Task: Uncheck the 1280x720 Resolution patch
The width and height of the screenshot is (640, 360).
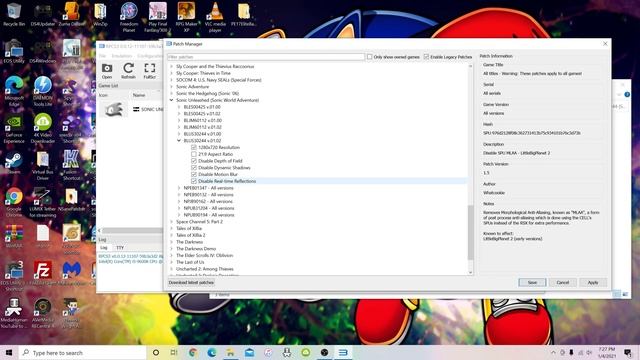Action: [x=194, y=147]
